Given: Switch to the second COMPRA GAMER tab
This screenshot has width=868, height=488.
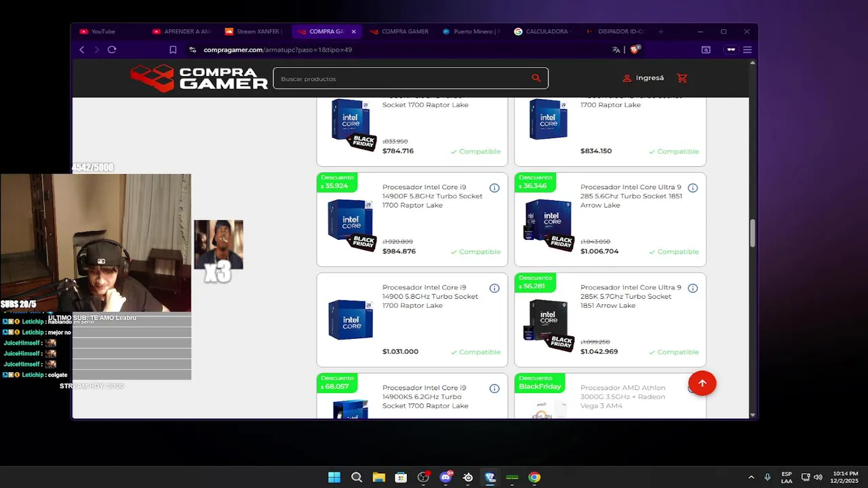Looking at the screenshot, I should [x=400, y=31].
